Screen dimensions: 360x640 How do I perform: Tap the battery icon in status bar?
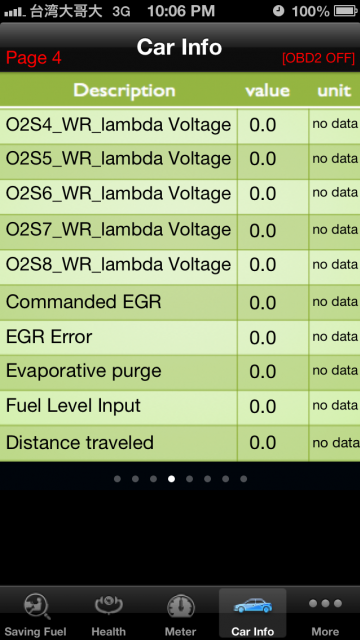click(x=346, y=11)
